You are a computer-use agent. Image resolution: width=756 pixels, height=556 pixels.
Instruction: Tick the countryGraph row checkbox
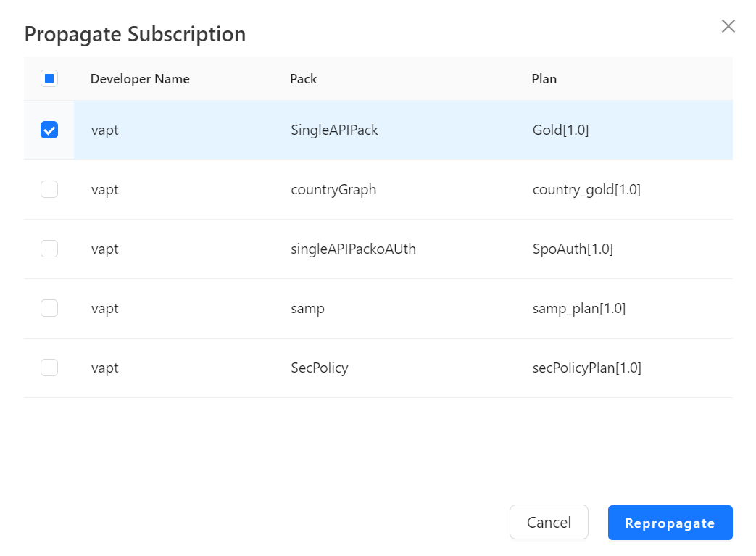49,189
